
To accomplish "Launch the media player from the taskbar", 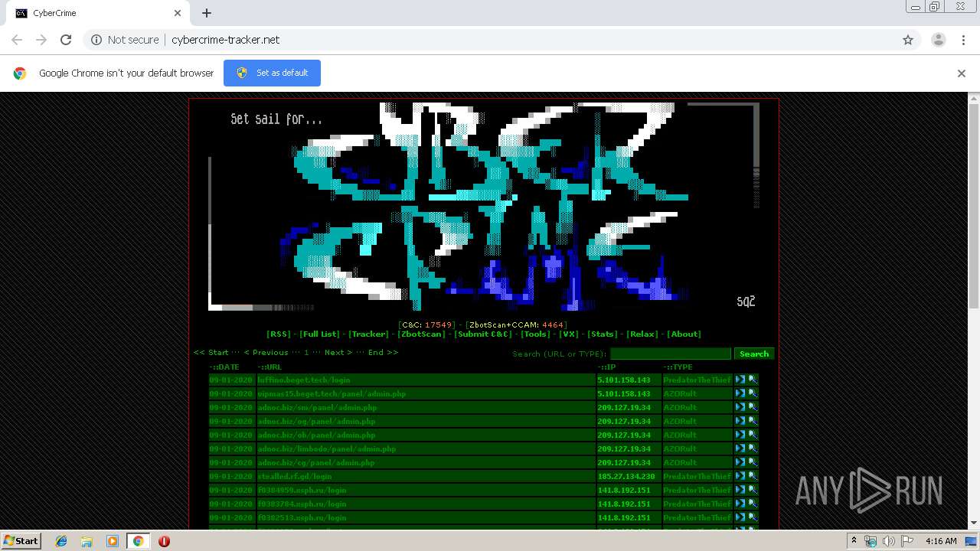I will click(113, 541).
